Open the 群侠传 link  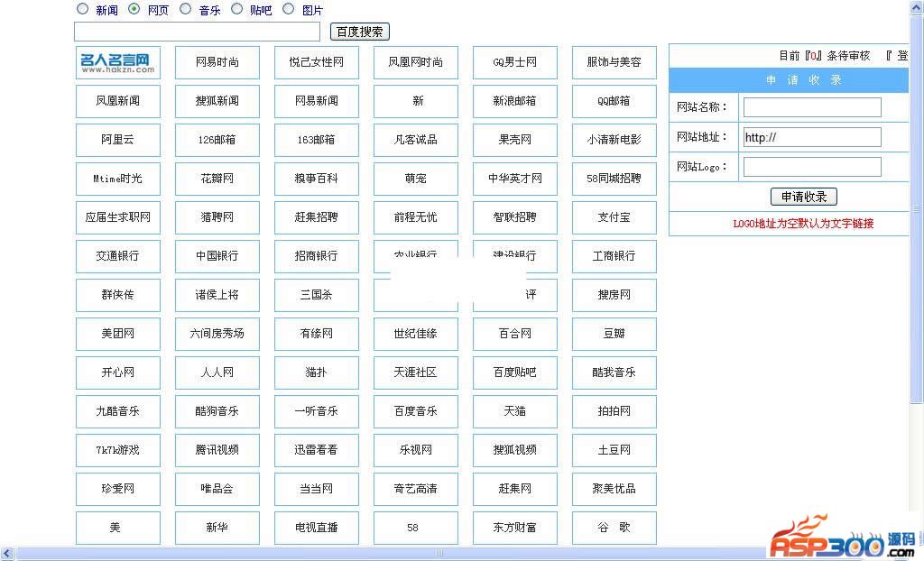pos(118,295)
